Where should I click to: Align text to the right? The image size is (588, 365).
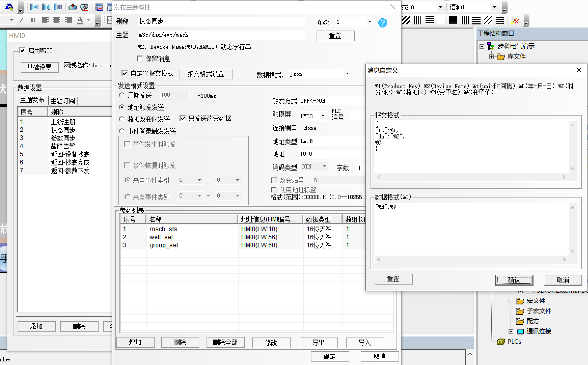coord(68,20)
